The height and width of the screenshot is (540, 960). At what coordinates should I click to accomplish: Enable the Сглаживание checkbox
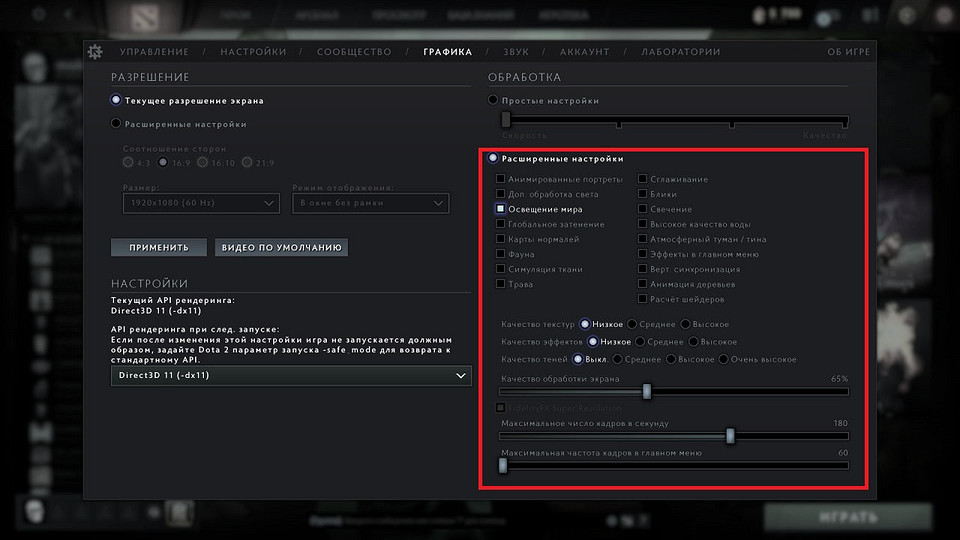pyautogui.click(x=643, y=180)
